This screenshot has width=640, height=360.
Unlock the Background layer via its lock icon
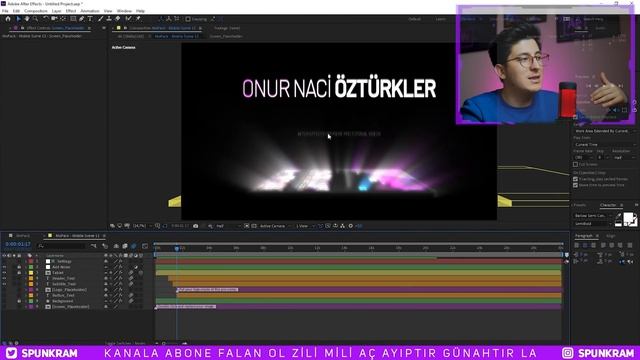(x=19, y=301)
